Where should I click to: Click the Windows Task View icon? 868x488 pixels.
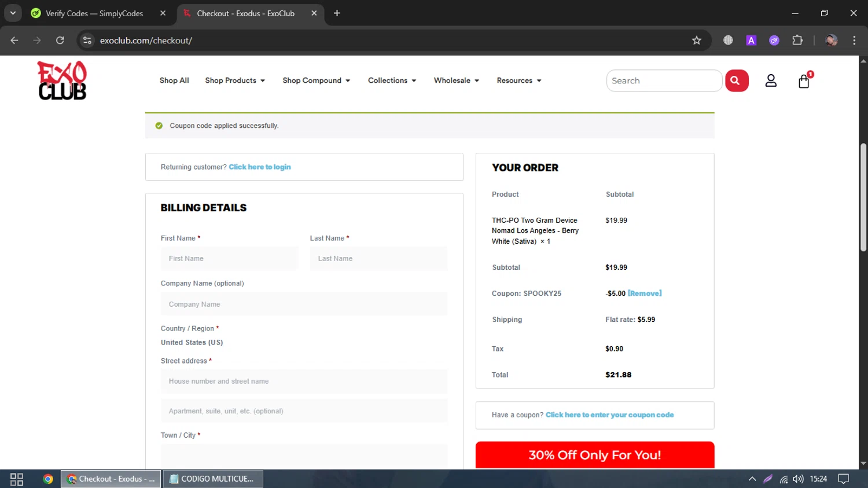pos(17,479)
